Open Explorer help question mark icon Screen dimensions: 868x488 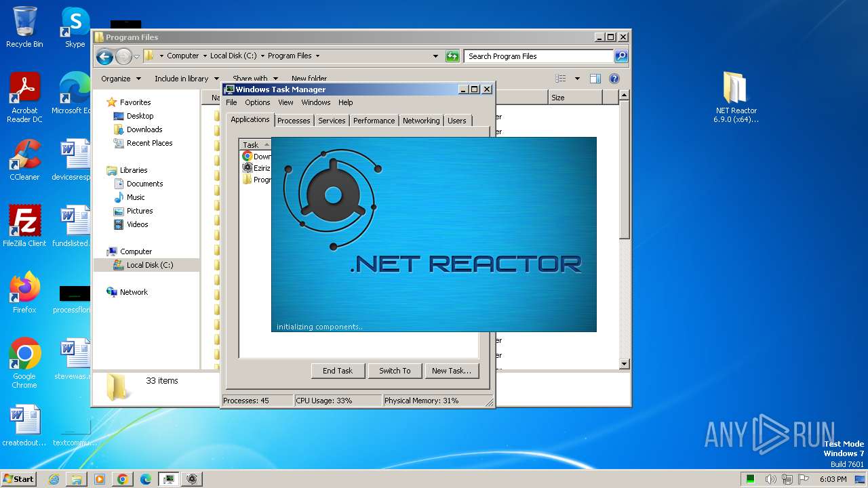click(x=614, y=79)
